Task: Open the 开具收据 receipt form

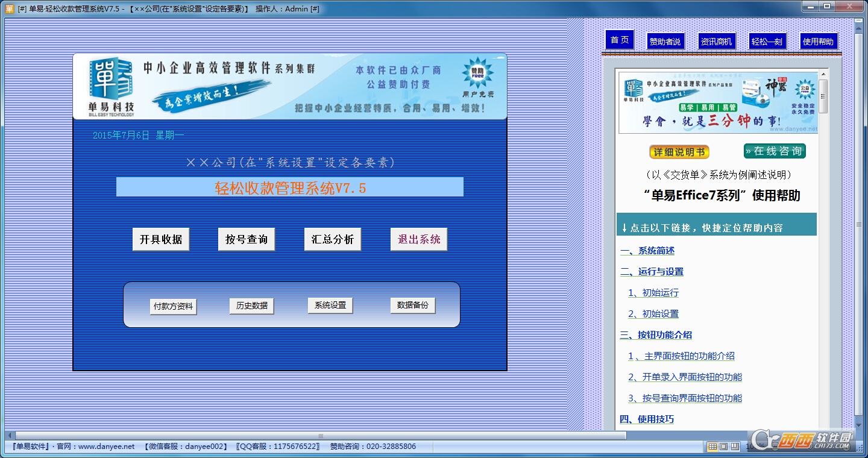Action: point(161,239)
